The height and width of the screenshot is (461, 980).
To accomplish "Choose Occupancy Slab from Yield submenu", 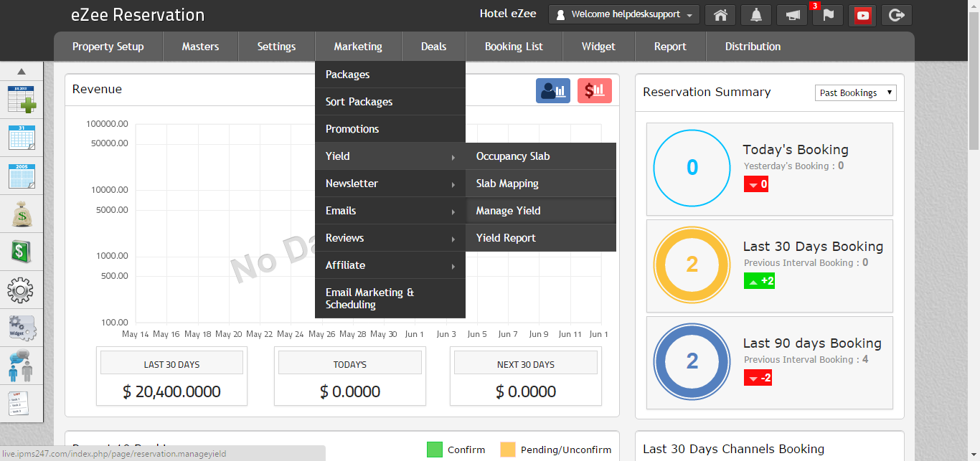I will tap(541, 156).
